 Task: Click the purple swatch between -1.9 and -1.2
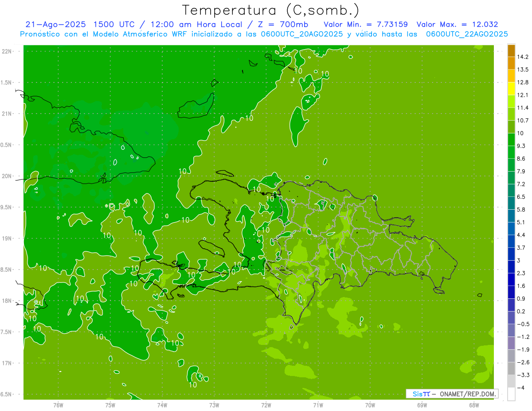pyautogui.click(x=511, y=343)
